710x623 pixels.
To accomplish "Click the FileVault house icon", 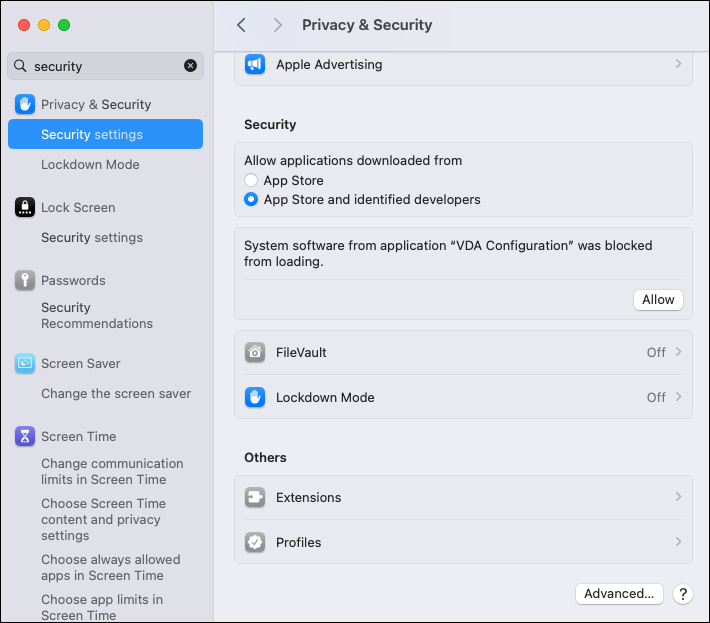I will click(x=255, y=352).
